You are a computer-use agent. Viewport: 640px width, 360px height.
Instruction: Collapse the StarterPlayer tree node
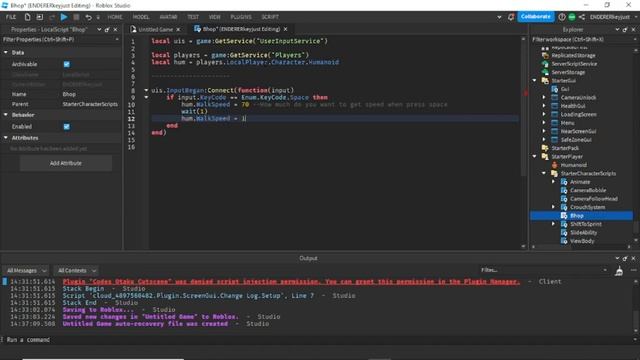tap(534, 156)
